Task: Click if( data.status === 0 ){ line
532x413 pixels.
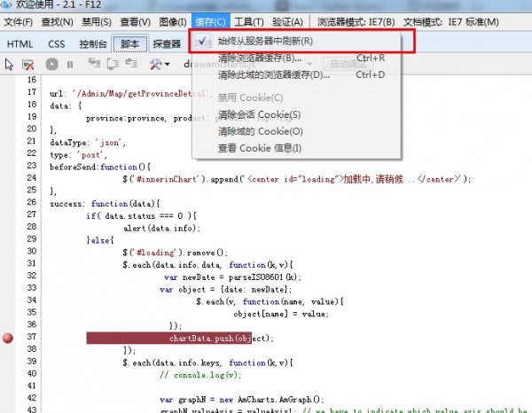Action: [x=142, y=215]
